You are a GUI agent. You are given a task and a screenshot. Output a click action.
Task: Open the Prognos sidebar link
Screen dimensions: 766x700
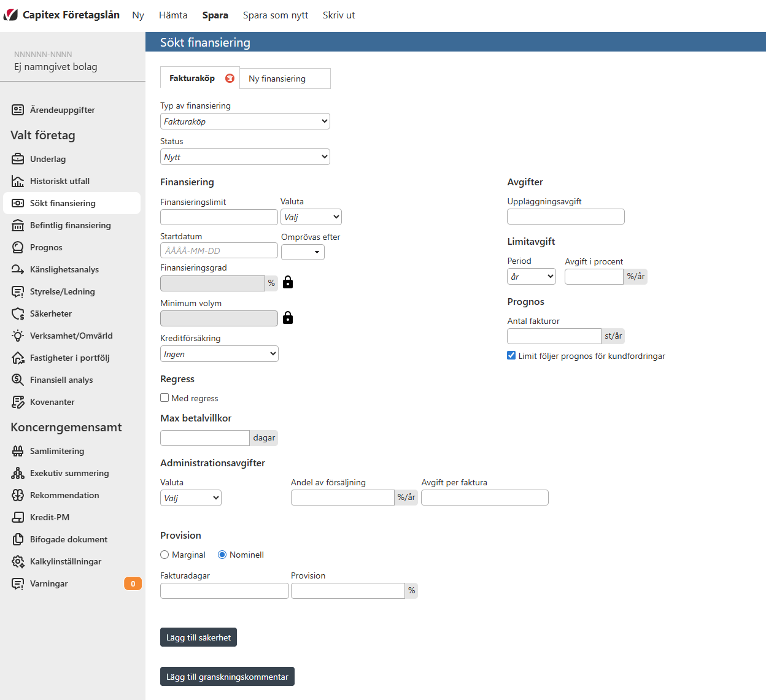click(x=46, y=247)
